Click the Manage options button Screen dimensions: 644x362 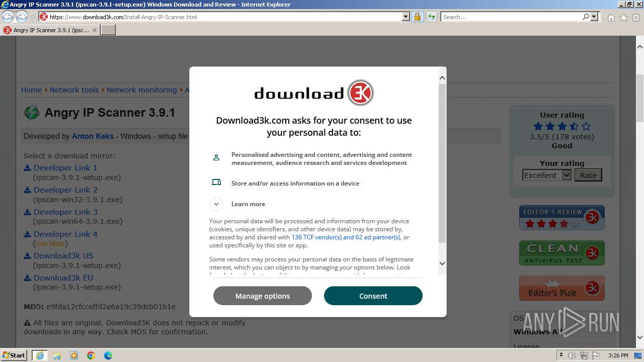[x=263, y=296]
